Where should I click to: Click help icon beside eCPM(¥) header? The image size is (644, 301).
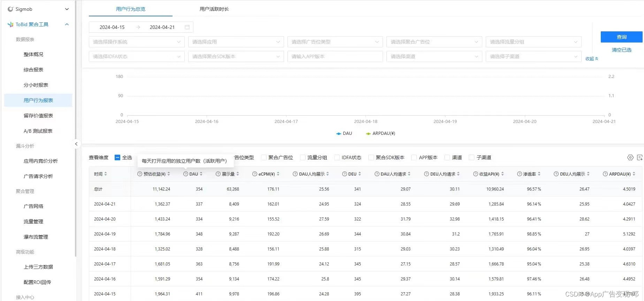[255, 174]
